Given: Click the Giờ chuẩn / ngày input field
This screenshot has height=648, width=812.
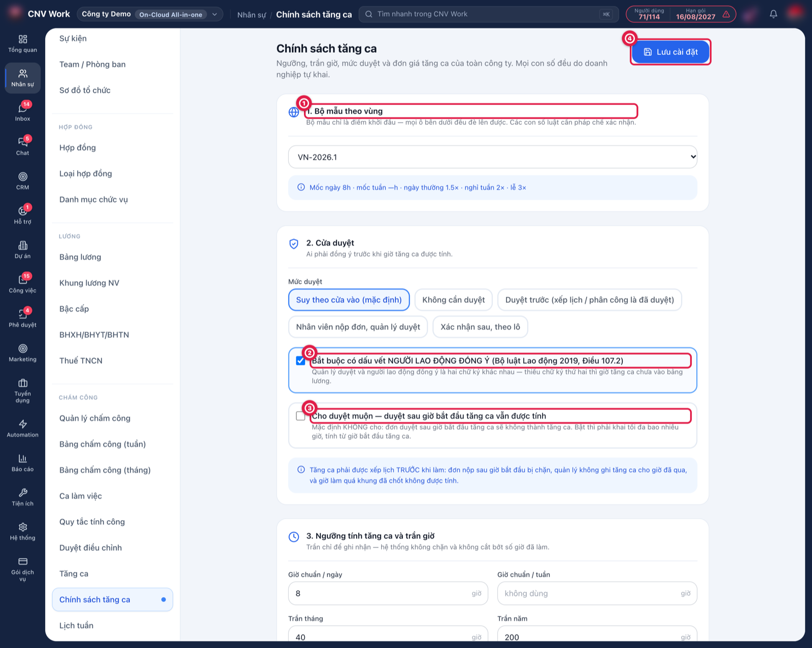Looking at the screenshot, I should pos(388,593).
